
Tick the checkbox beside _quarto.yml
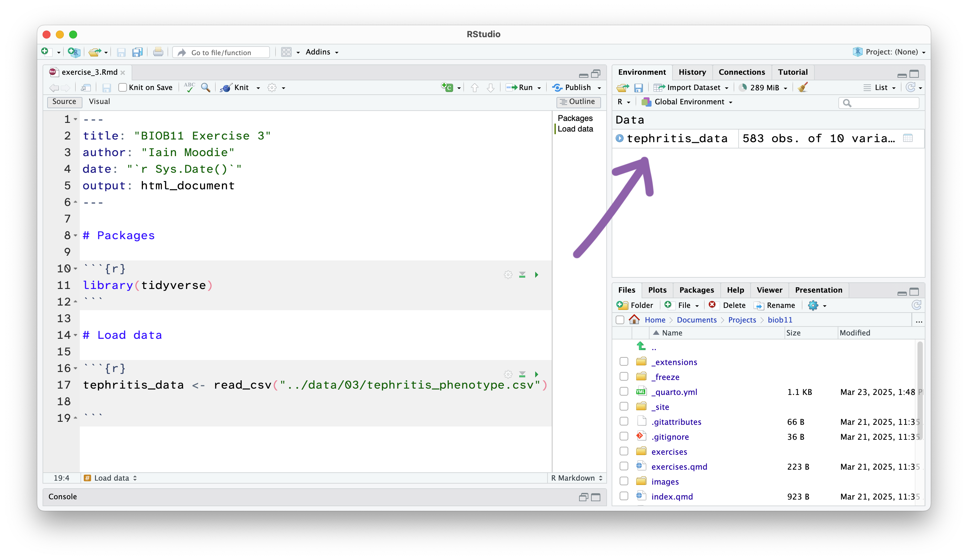coord(624,392)
